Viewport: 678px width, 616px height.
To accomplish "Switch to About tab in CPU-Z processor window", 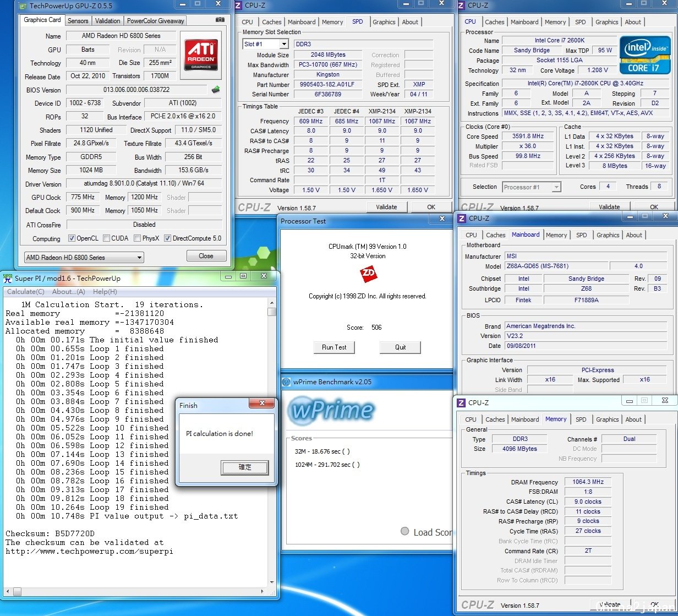I will pos(633,22).
